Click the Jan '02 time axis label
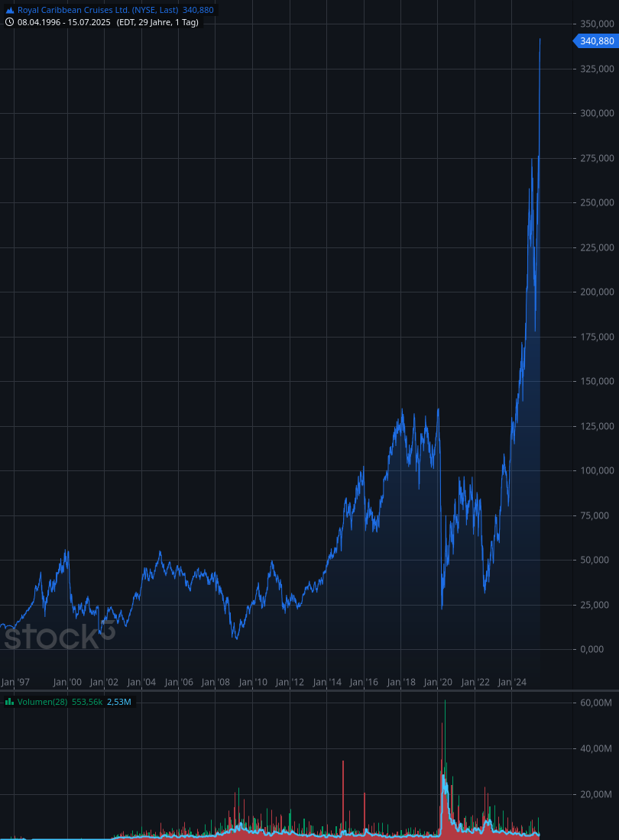619x840 pixels. [x=104, y=683]
